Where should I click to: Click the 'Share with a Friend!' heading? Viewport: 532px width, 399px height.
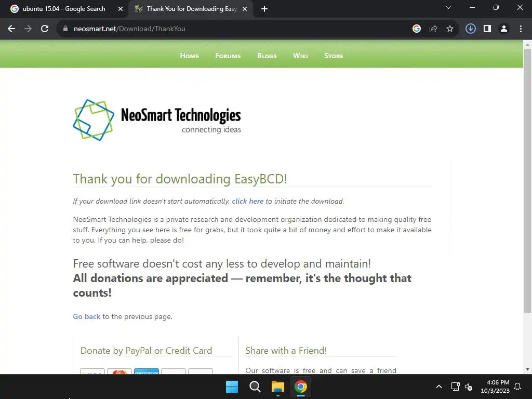pyautogui.click(x=286, y=351)
